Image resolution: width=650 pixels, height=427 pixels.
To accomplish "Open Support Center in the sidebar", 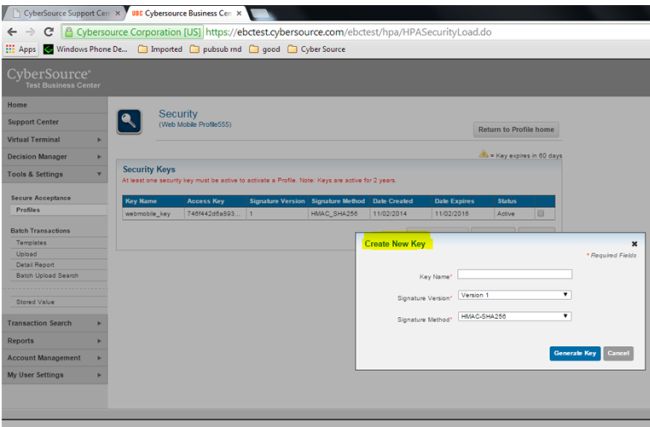I will 54,122.
